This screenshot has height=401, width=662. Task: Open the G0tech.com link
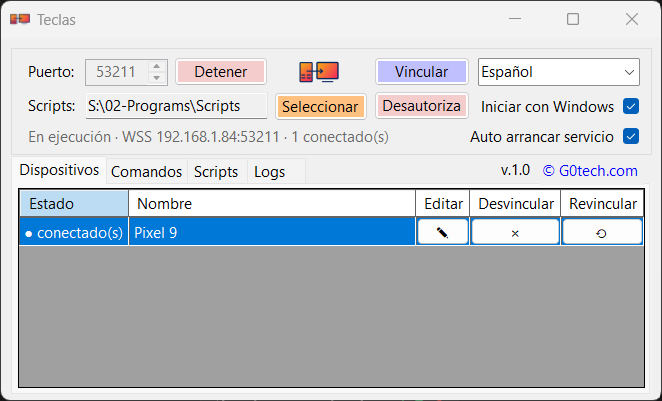[x=590, y=171]
